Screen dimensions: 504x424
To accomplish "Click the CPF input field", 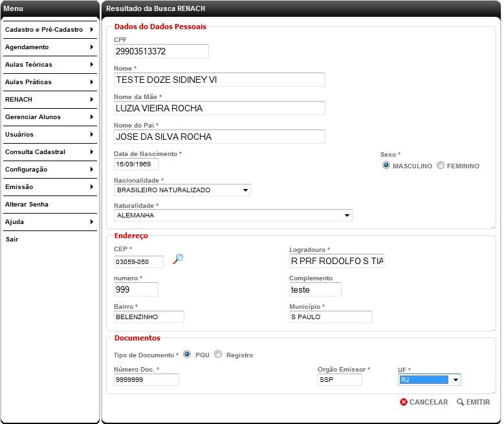I will point(161,51).
